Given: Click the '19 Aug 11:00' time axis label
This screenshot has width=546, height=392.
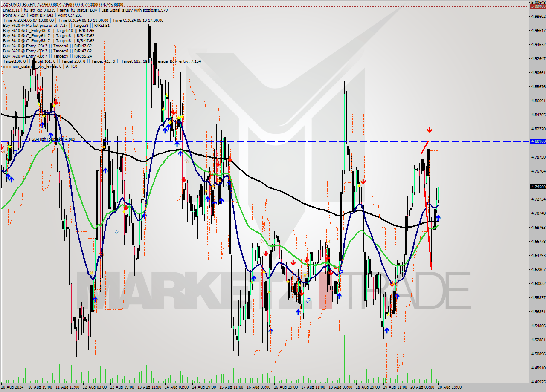Looking at the screenshot, I should pos(395,387).
